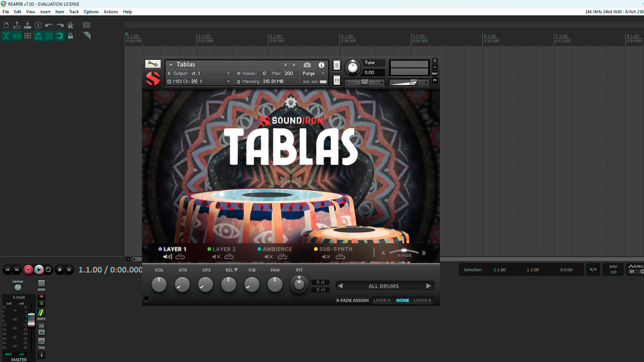Select the SUB-SYNTH tab

pos(333,249)
